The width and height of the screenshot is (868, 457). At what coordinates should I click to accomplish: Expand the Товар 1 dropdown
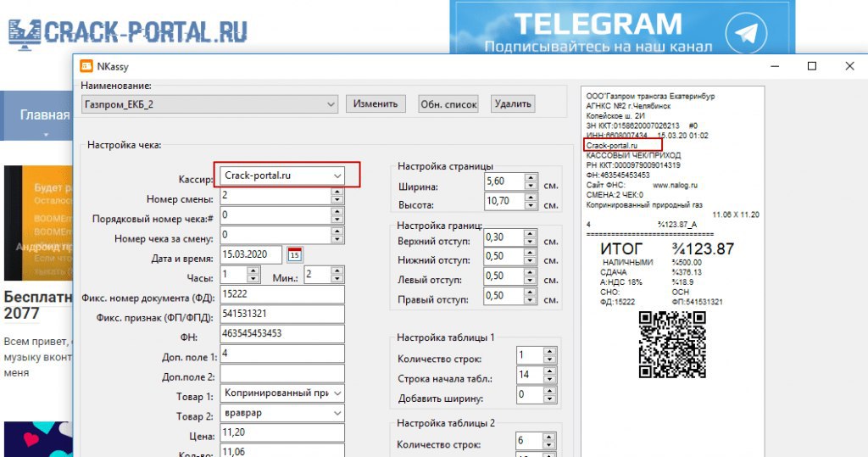[337, 393]
